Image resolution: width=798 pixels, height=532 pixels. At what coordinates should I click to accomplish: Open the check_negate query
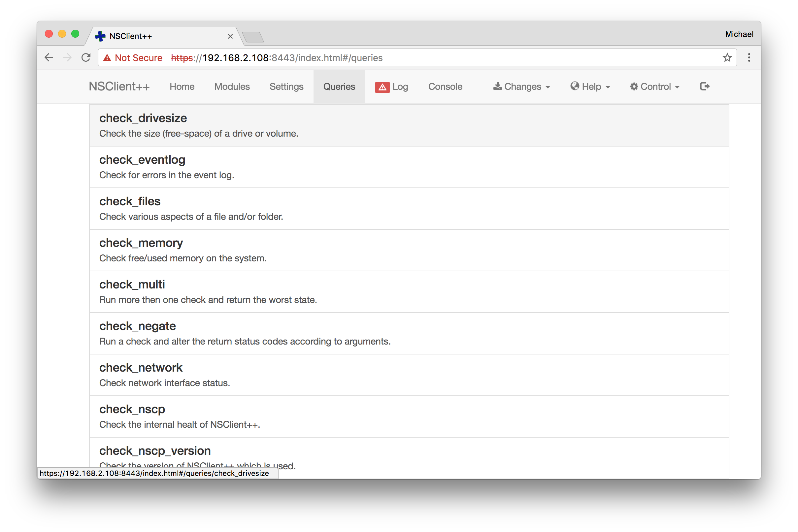(x=409, y=334)
